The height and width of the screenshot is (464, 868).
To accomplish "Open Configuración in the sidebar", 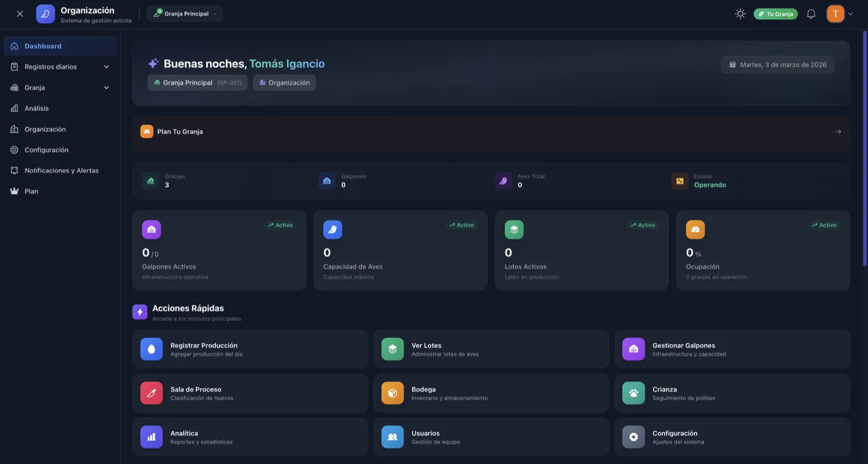I will [60, 150].
